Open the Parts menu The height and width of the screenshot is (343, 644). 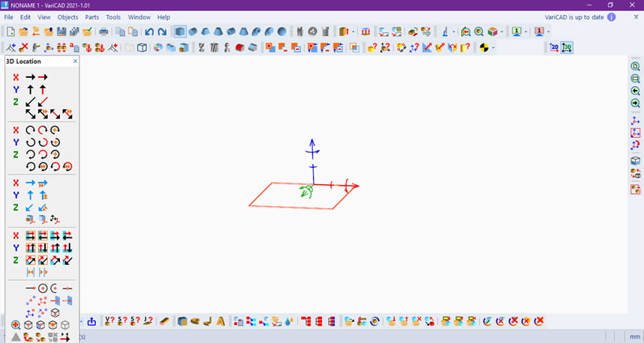point(92,17)
